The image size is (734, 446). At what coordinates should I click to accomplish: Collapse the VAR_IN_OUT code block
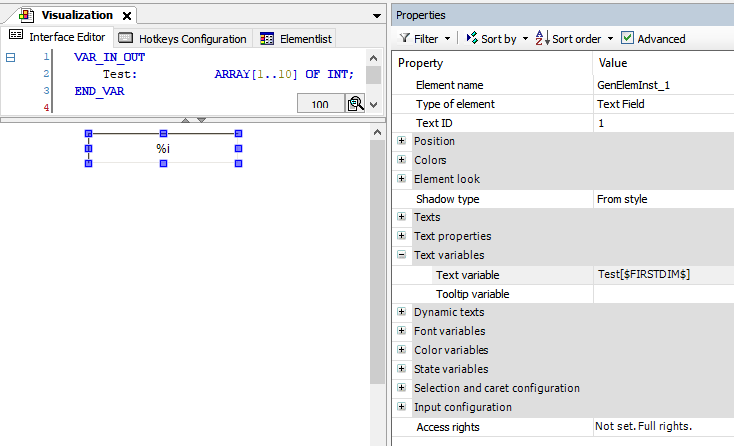[x=10, y=58]
